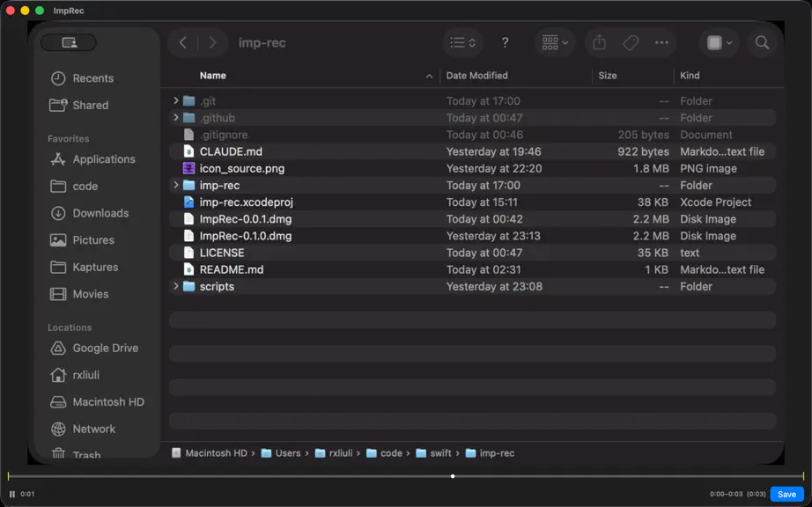Open Shared in the sidebar
This screenshot has height=507, width=812.
tap(79, 105)
